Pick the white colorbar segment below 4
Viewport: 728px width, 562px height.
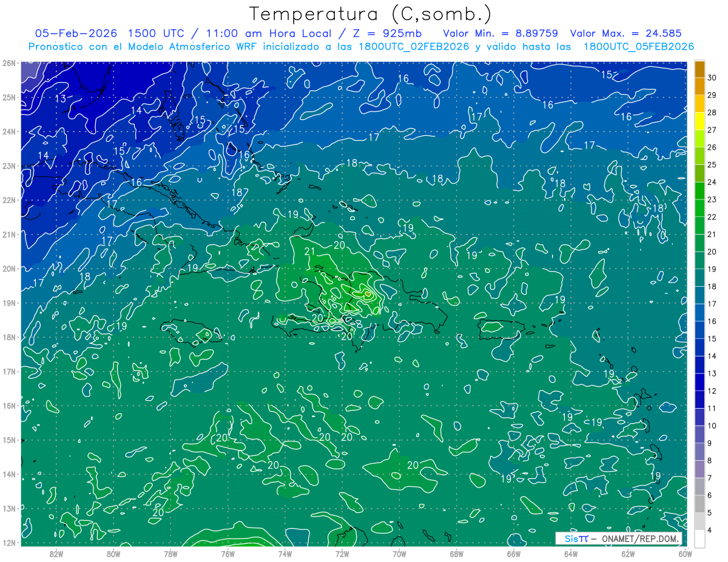point(699,539)
